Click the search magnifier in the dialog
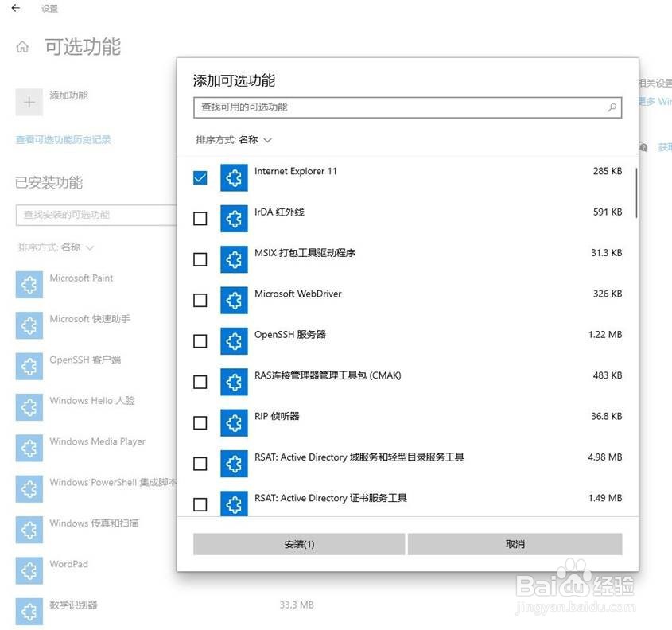Screen dimensions: 672x630 612,107
